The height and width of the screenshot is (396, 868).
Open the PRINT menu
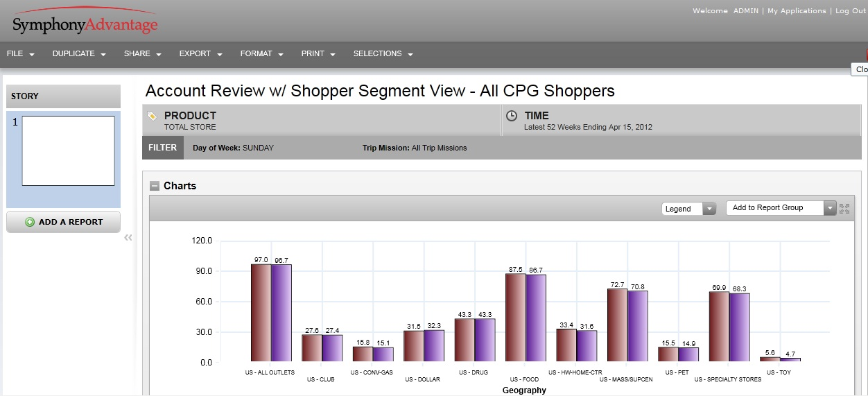click(x=318, y=54)
